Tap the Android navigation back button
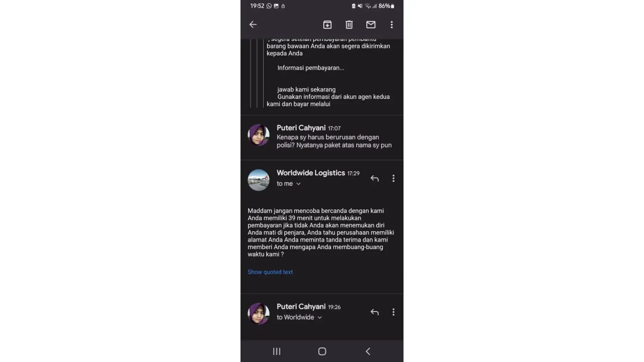 (x=368, y=351)
